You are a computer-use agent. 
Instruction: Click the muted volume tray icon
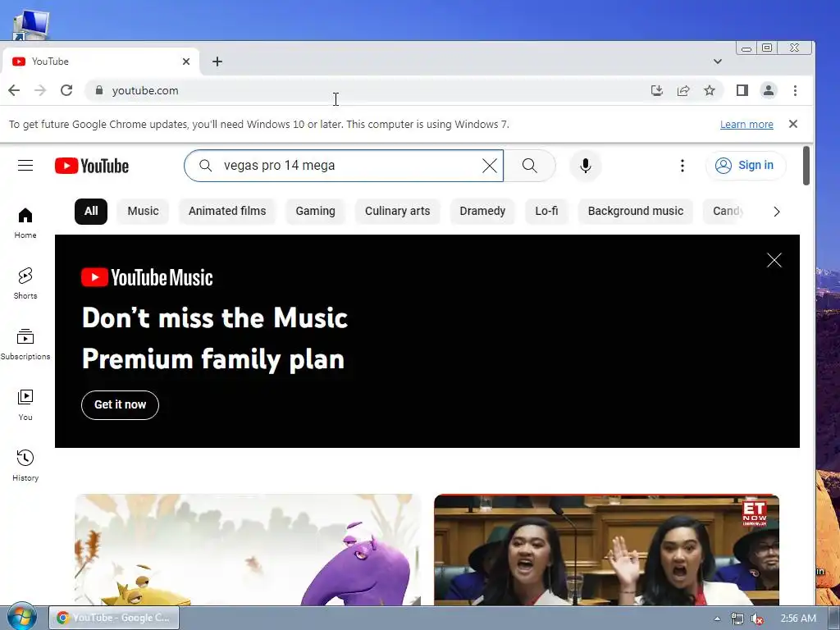point(757,619)
